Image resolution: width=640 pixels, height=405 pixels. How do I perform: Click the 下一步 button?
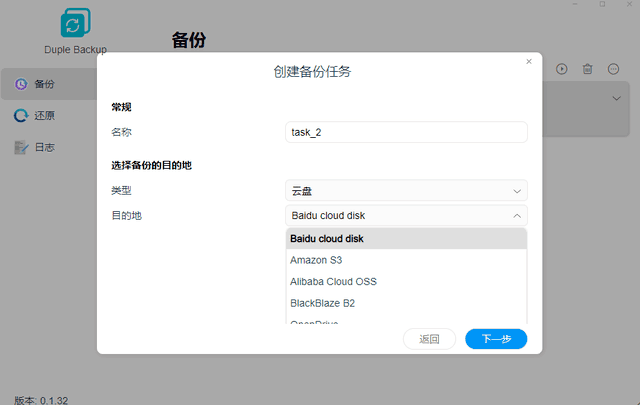click(496, 339)
